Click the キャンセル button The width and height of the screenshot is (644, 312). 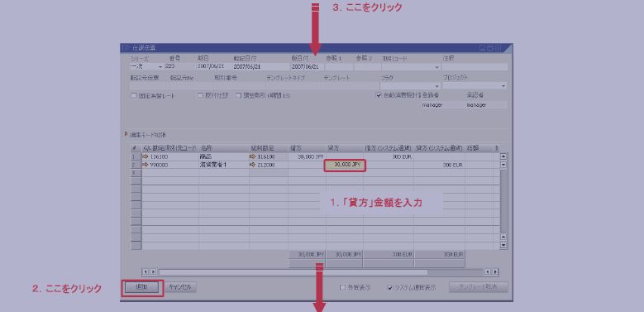coord(180,287)
